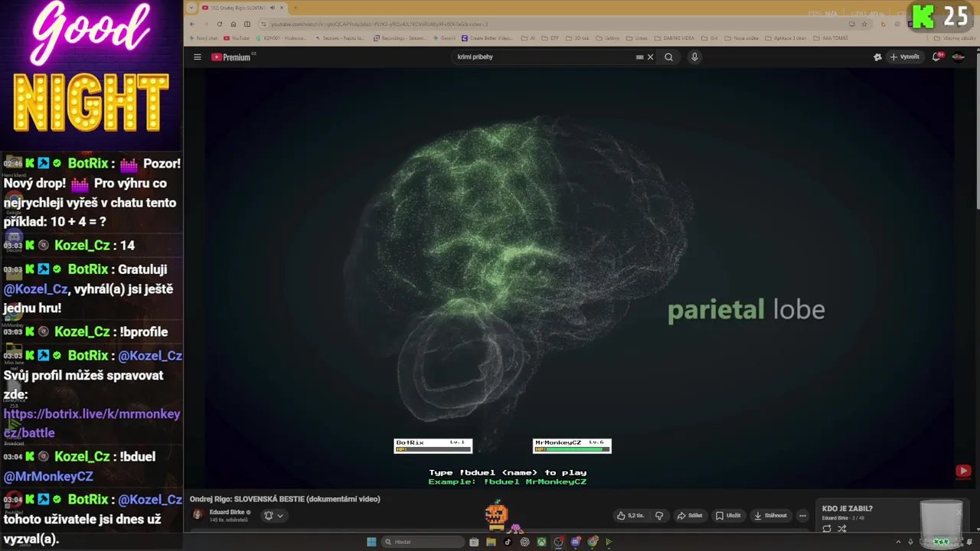The image size is (980, 551).
Task: Open the Windows Start button
Action: click(x=371, y=542)
